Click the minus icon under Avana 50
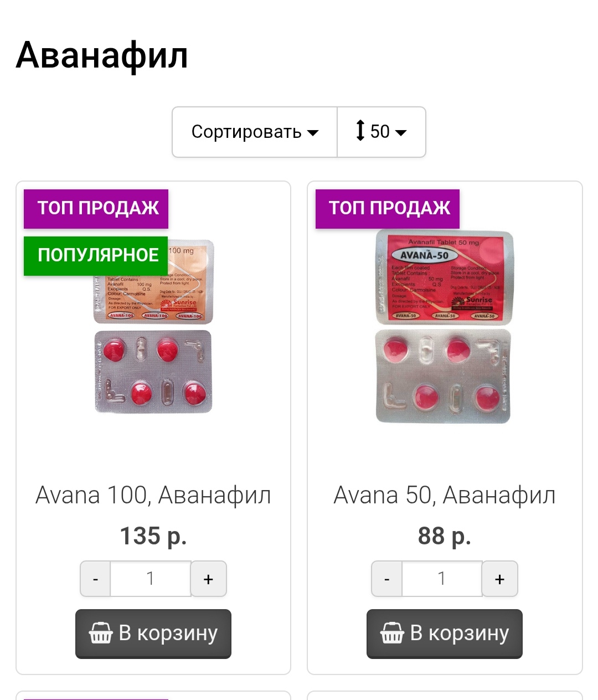Image resolution: width=598 pixels, height=700 pixels. 386,578
